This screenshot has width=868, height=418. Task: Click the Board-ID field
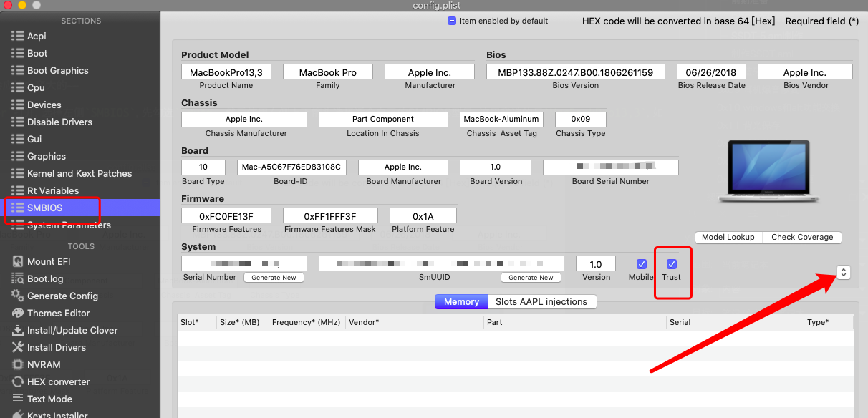(x=291, y=167)
